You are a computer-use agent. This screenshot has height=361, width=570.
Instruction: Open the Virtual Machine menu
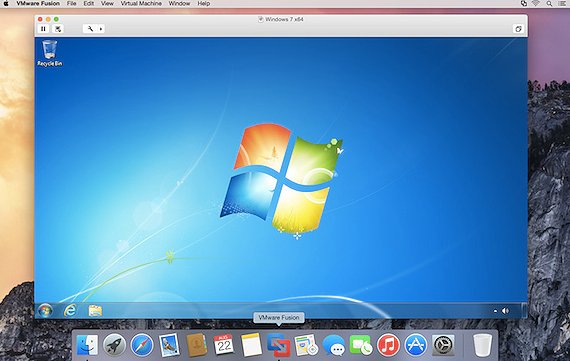141,3
